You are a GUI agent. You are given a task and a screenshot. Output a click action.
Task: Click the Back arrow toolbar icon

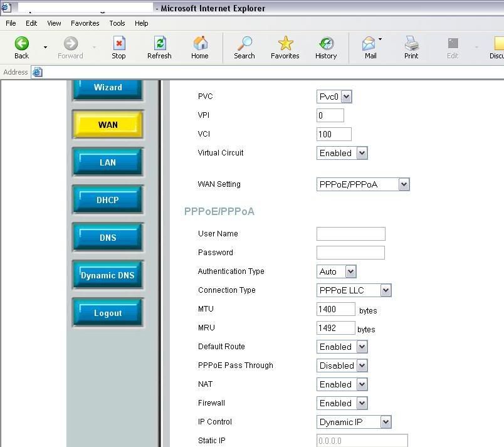point(21,43)
